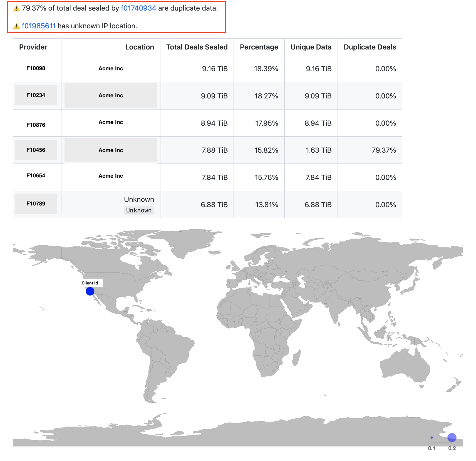This screenshot has width=476, height=461.
Task: Select provider F10098 cell
Action: click(36, 68)
